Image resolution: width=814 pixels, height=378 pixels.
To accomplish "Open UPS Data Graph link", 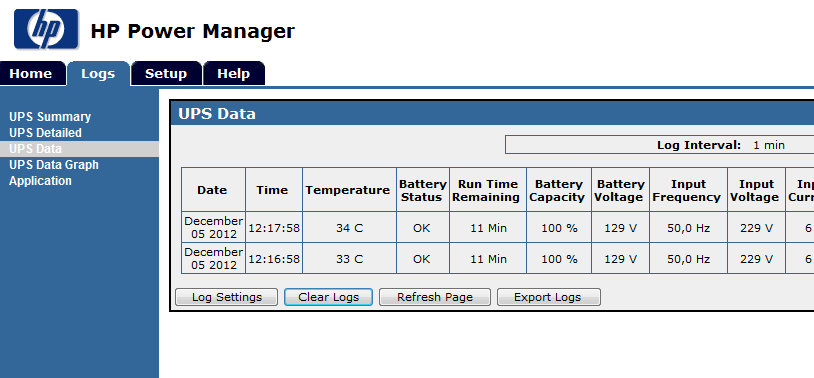I will pos(53,165).
